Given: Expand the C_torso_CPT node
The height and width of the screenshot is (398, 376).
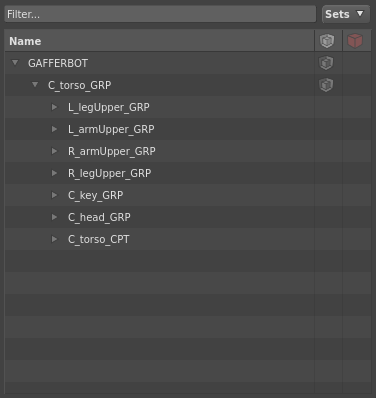Looking at the screenshot, I should click(54, 239).
